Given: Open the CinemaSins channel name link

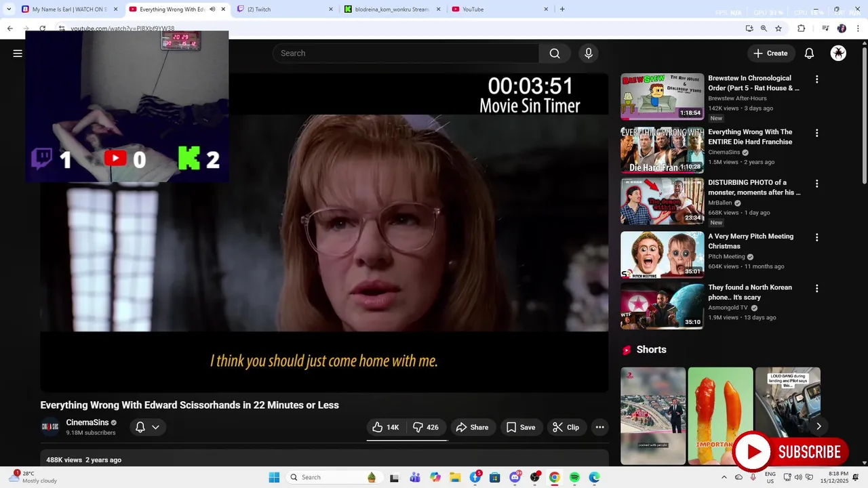Looking at the screenshot, I should coord(87,422).
